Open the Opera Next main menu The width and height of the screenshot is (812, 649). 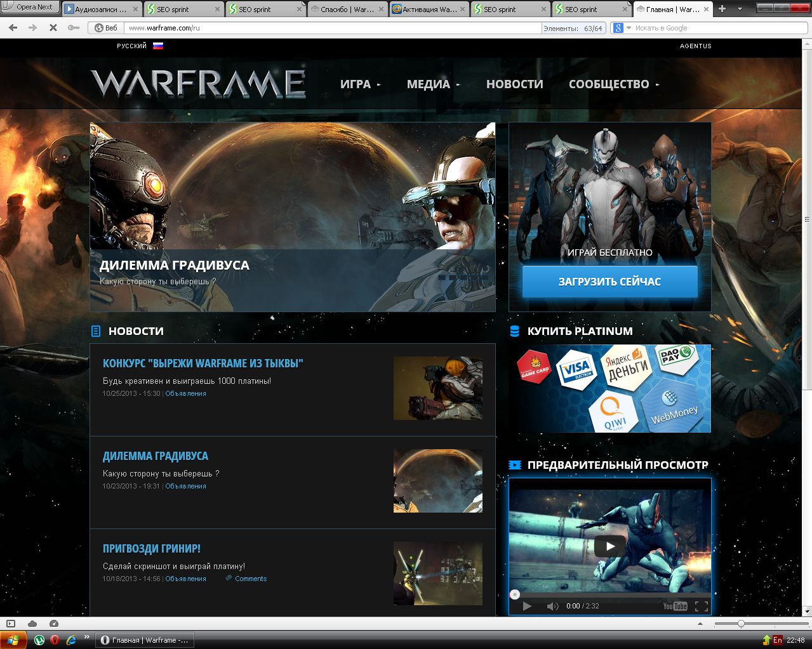click(x=30, y=7)
